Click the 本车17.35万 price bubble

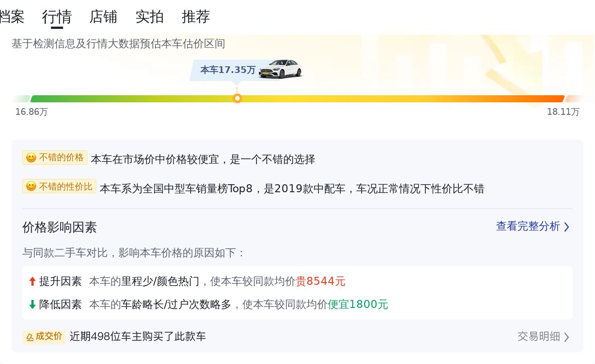pos(228,70)
